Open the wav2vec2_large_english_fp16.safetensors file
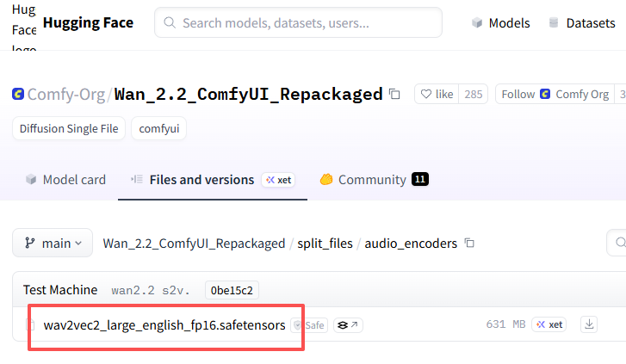The width and height of the screenshot is (626, 364). point(164,325)
